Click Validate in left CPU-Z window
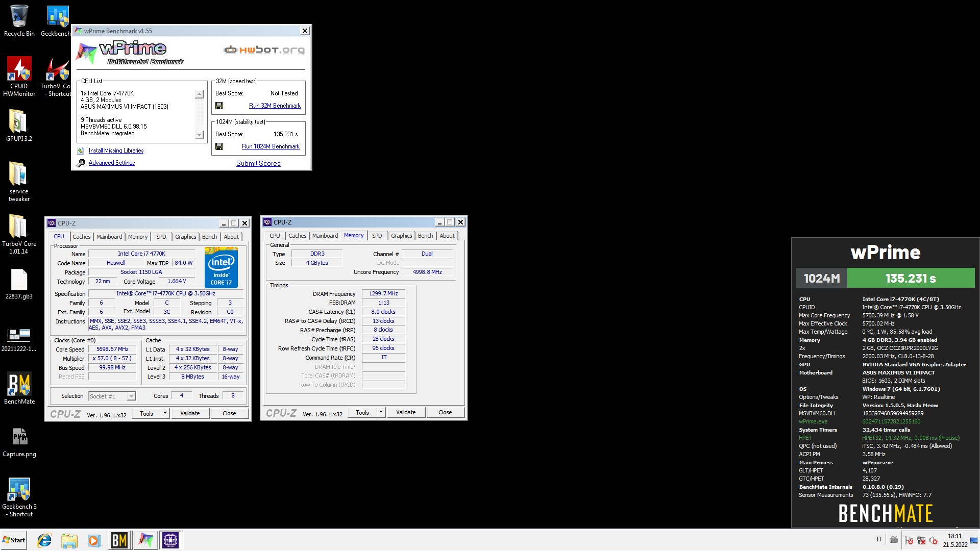This screenshot has width=980, height=551. click(x=190, y=413)
